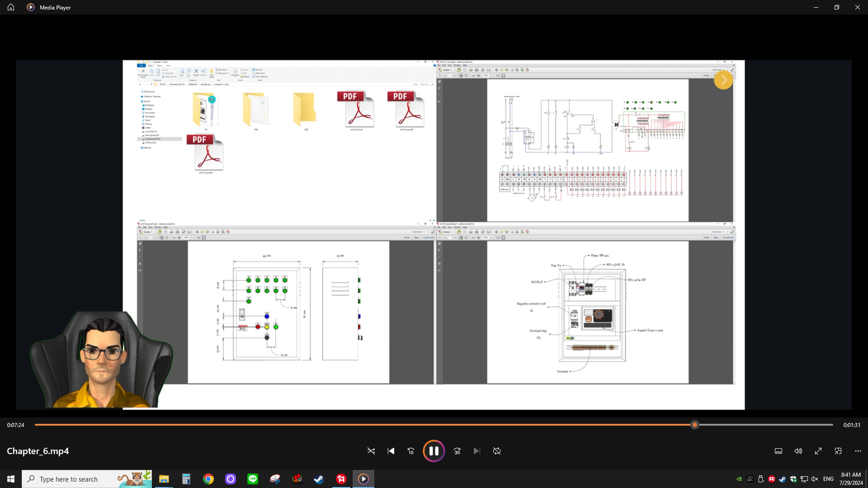Image resolution: width=868 pixels, height=488 pixels.
Task: Click the yellow next arrow in video
Action: click(x=723, y=80)
